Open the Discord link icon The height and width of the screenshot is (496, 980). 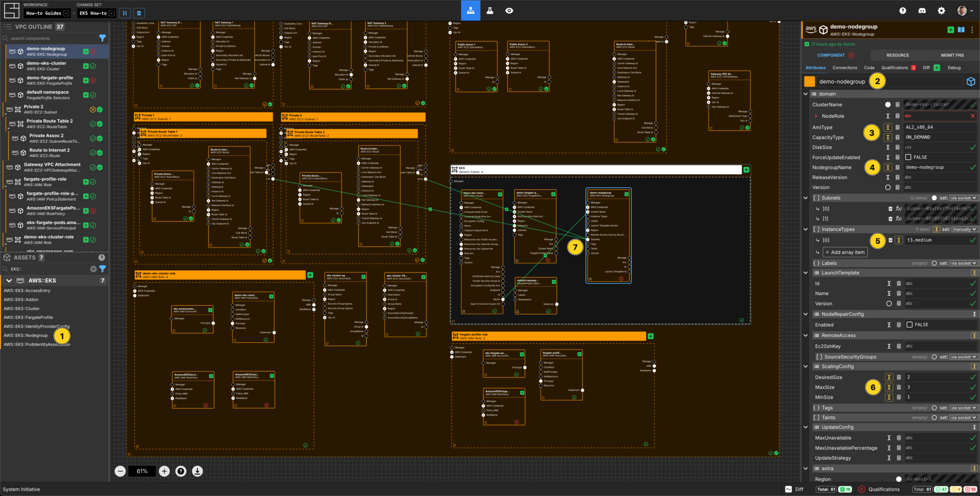922,10
